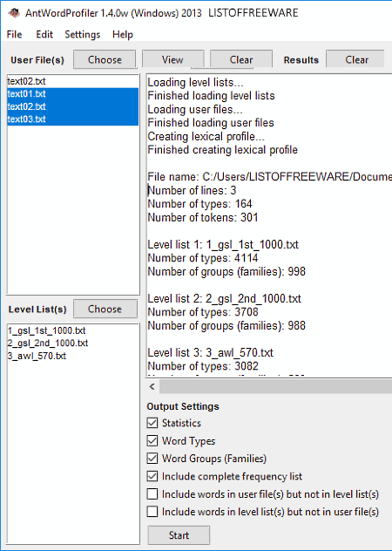Click 'Number of groups (families): 998' line
The image size is (392, 551).
tap(226, 272)
